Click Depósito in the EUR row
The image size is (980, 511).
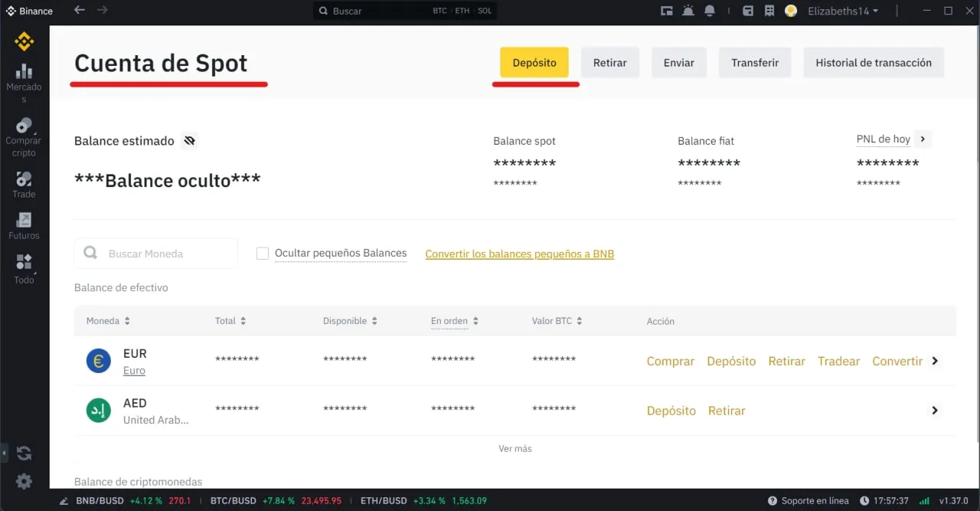(731, 361)
